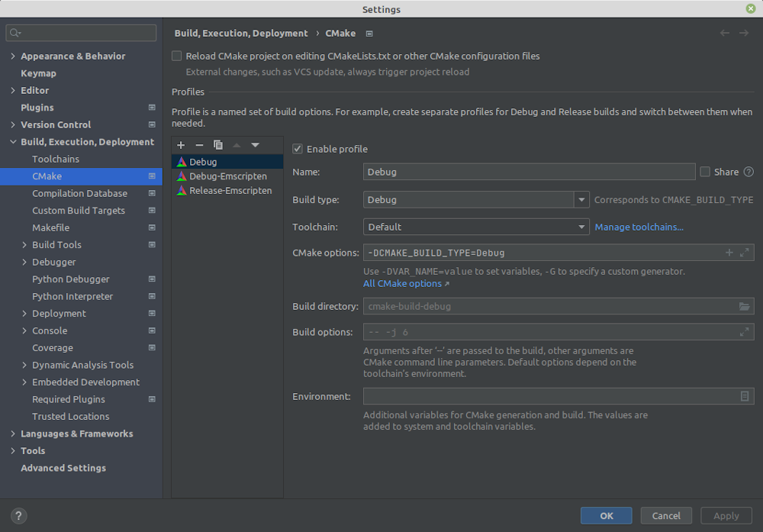Click the Cancel button

(666, 516)
